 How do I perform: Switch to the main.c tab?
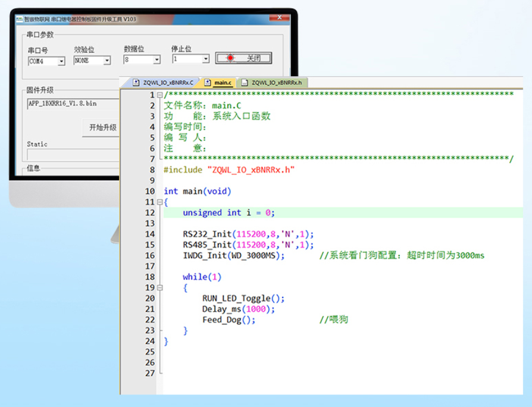point(223,83)
